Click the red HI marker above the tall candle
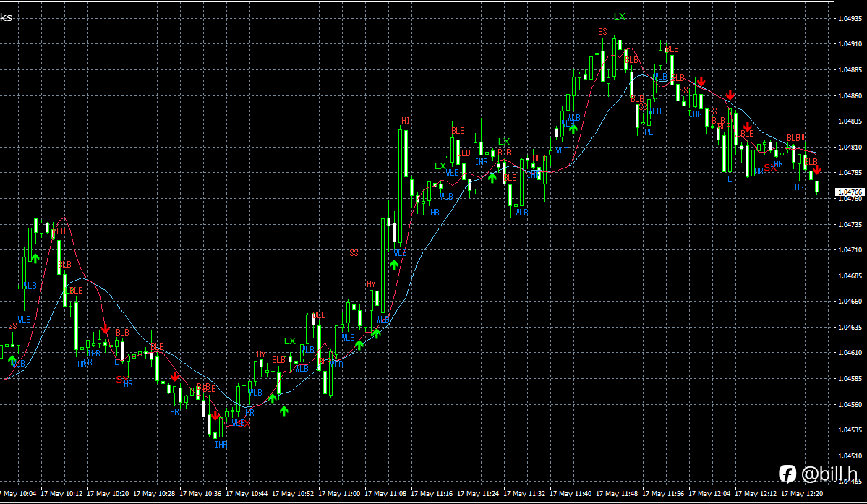 click(406, 121)
